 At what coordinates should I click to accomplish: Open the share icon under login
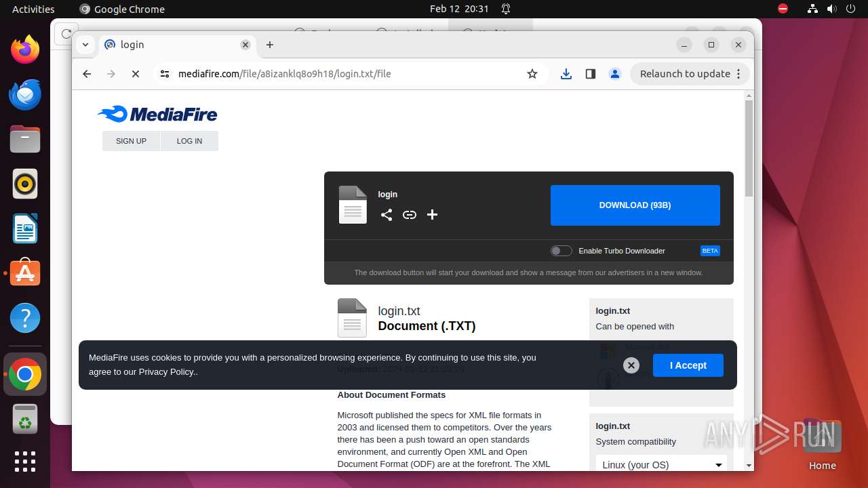(387, 215)
